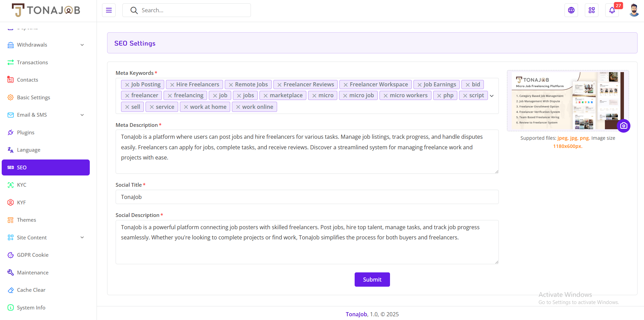Open the Language settings

tap(46, 150)
